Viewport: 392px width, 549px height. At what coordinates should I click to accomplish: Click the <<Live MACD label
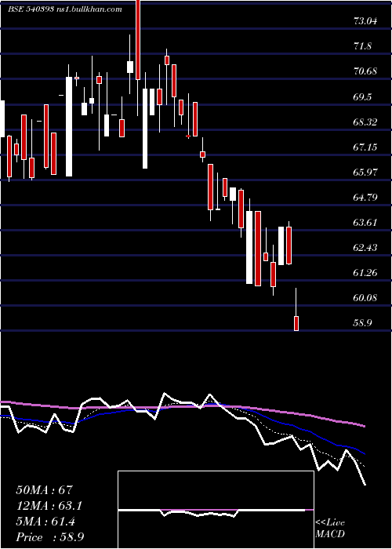330,529
